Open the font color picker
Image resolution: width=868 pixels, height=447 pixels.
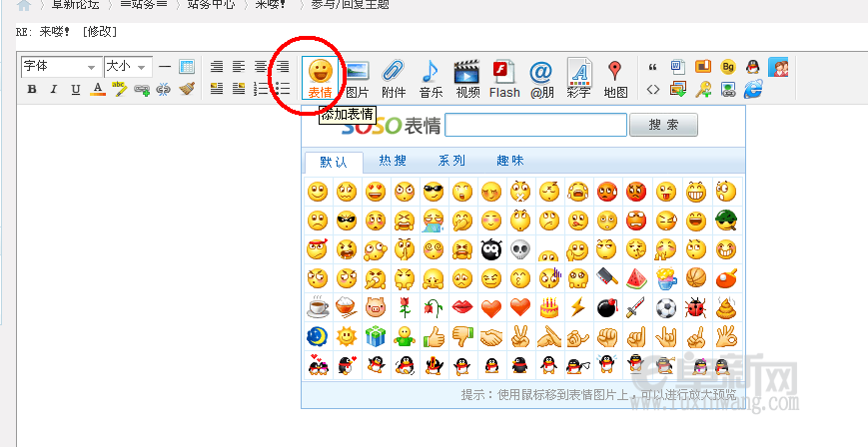[x=97, y=89]
